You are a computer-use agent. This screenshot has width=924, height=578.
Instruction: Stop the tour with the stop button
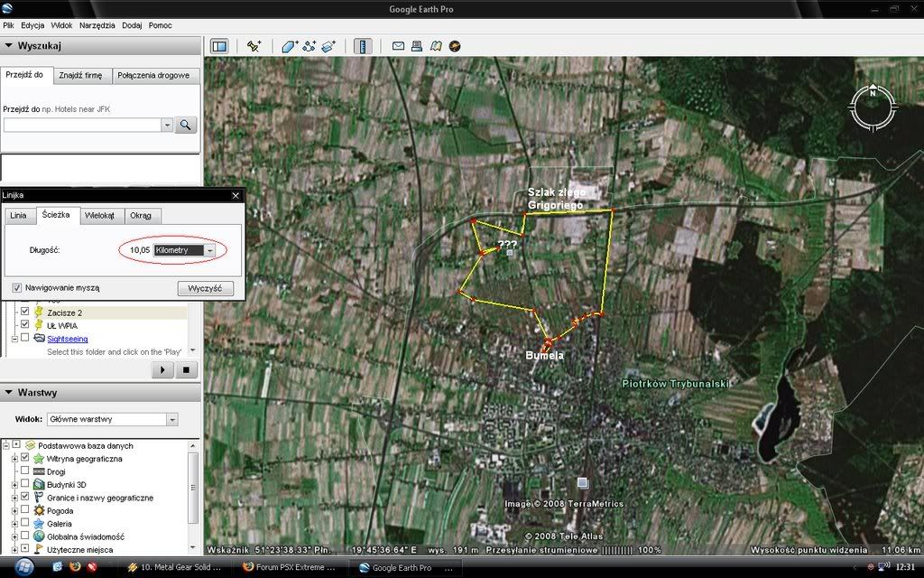tap(186, 369)
